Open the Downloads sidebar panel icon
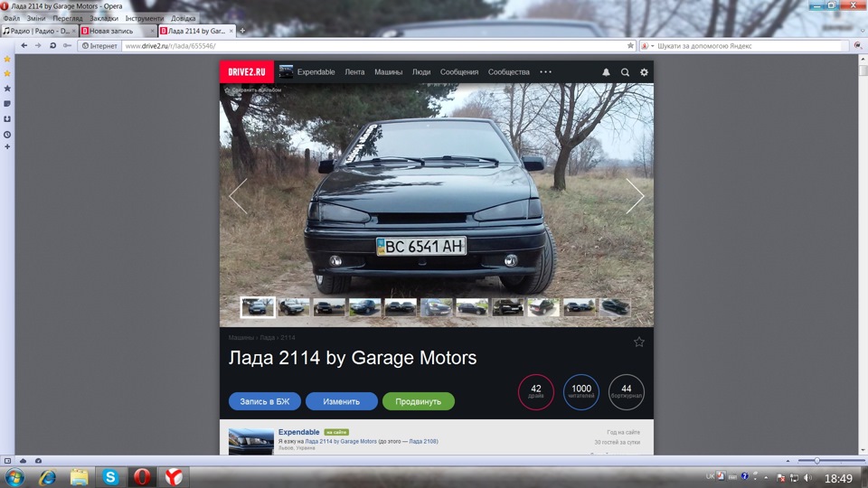The image size is (868, 488). click(x=7, y=119)
